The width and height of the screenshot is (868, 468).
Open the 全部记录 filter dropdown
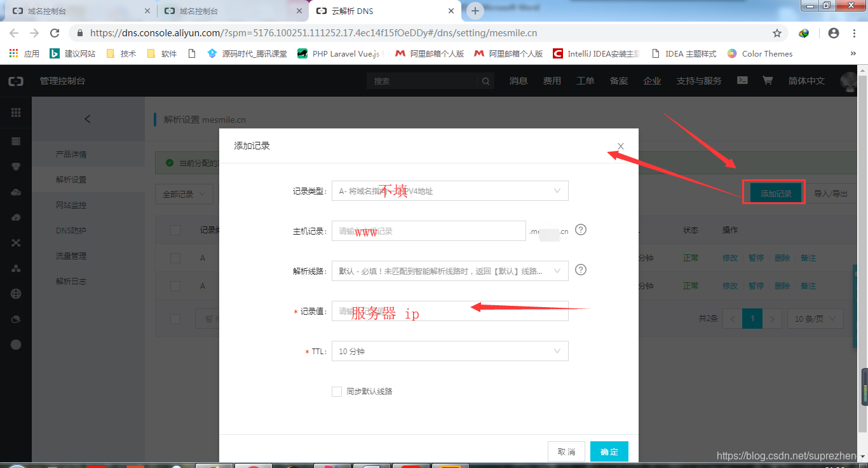point(184,194)
